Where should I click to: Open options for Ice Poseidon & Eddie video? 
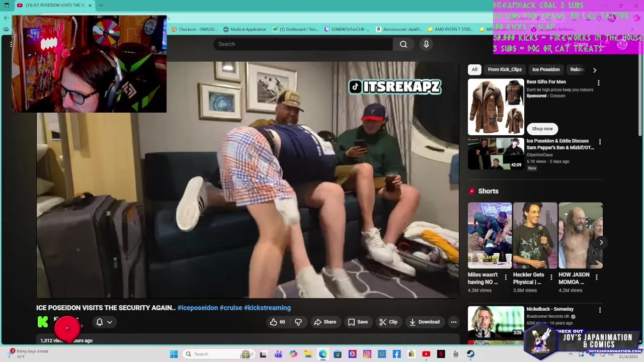pyautogui.click(x=599, y=142)
